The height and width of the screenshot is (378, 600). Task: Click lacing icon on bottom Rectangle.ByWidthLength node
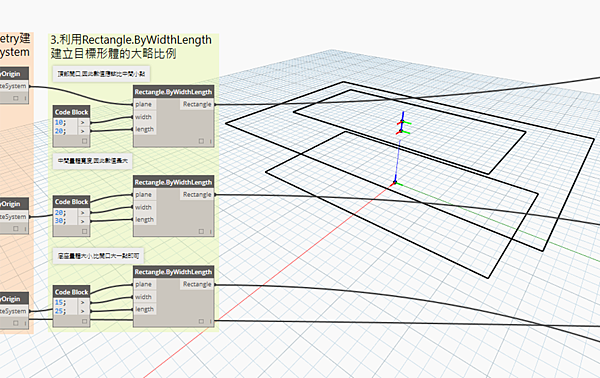(x=210, y=321)
